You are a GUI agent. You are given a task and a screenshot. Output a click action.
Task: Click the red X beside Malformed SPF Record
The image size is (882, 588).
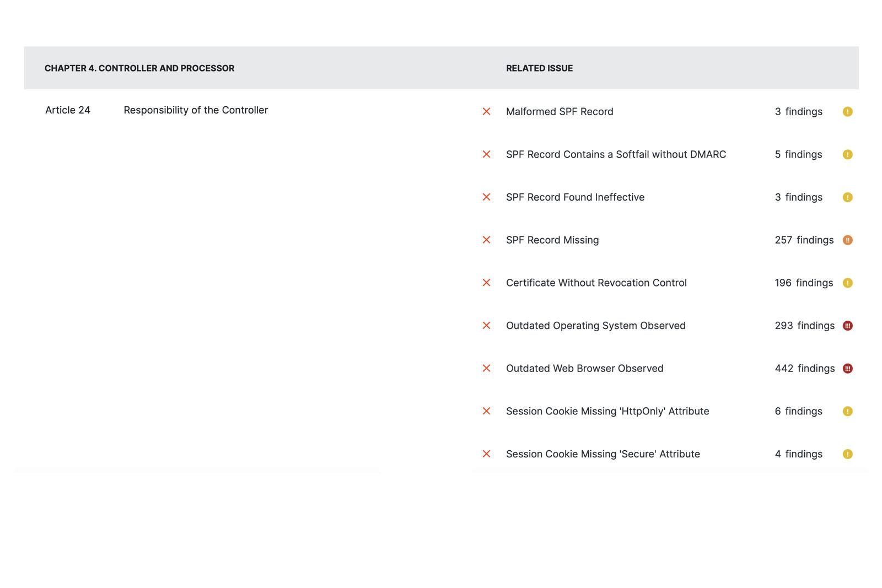pyautogui.click(x=486, y=111)
